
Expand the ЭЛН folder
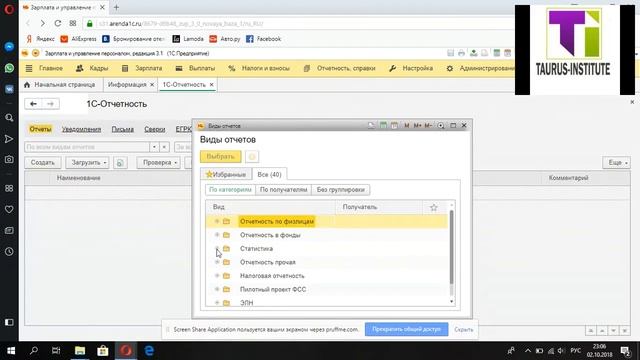pos(217,302)
